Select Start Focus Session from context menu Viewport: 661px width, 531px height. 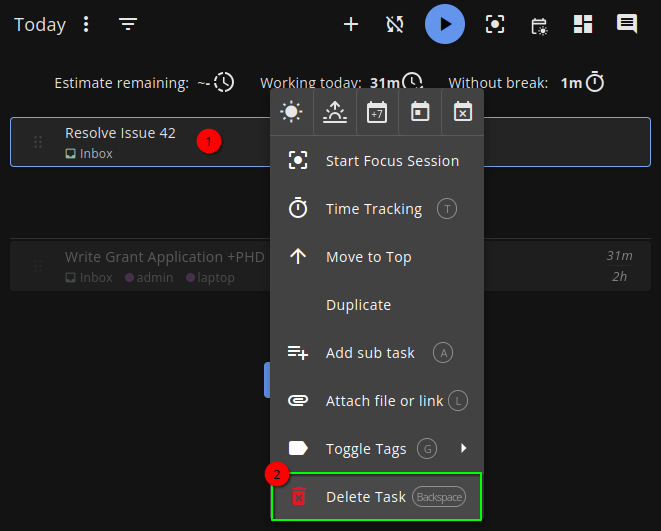point(392,161)
